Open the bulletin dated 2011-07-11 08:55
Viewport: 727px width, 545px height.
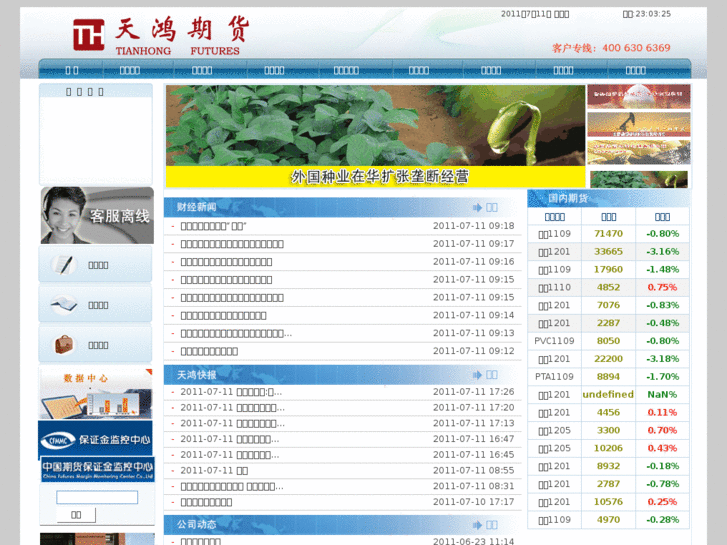[x=214, y=471]
